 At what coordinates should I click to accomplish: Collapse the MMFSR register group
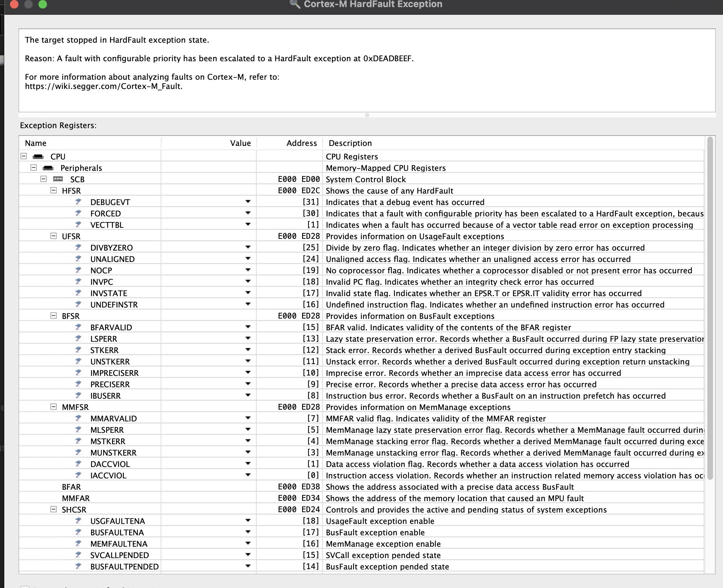pos(54,407)
